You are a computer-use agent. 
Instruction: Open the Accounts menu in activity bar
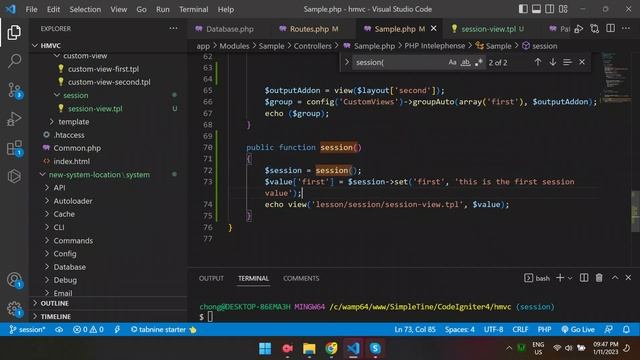15,280
